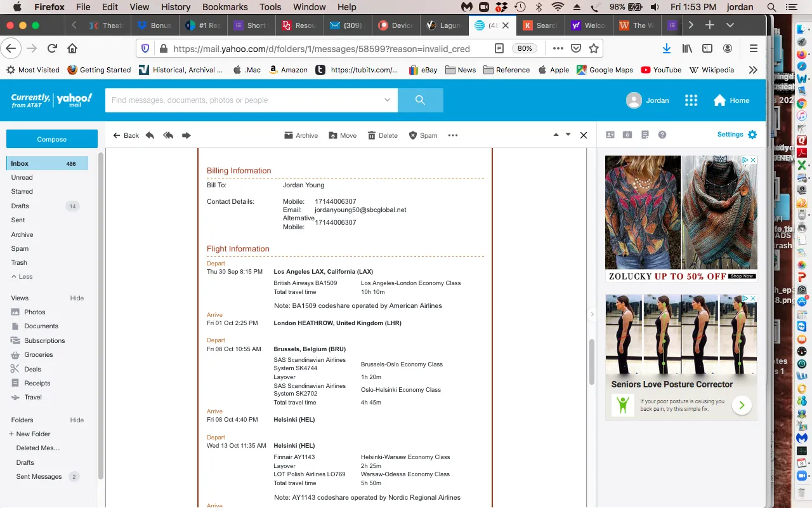The height and width of the screenshot is (508, 812).
Task: Open the Bookmarks menu in menu bar
Action: (225, 7)
